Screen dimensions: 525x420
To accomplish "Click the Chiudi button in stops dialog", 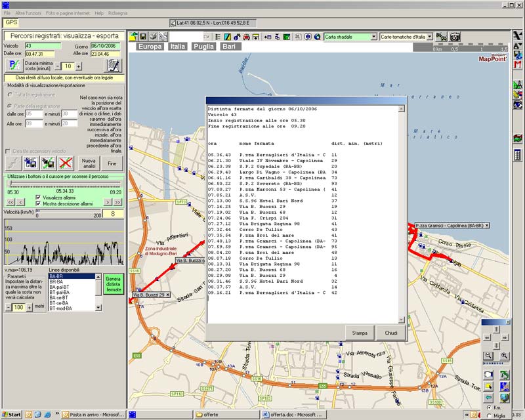I will pos(390,333).
